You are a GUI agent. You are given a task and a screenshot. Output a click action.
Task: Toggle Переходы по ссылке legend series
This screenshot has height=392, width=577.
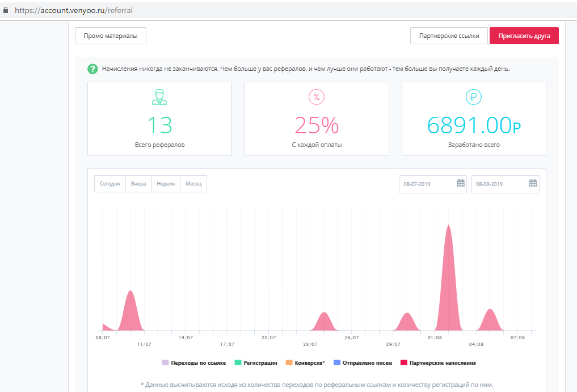coord(194,363)
